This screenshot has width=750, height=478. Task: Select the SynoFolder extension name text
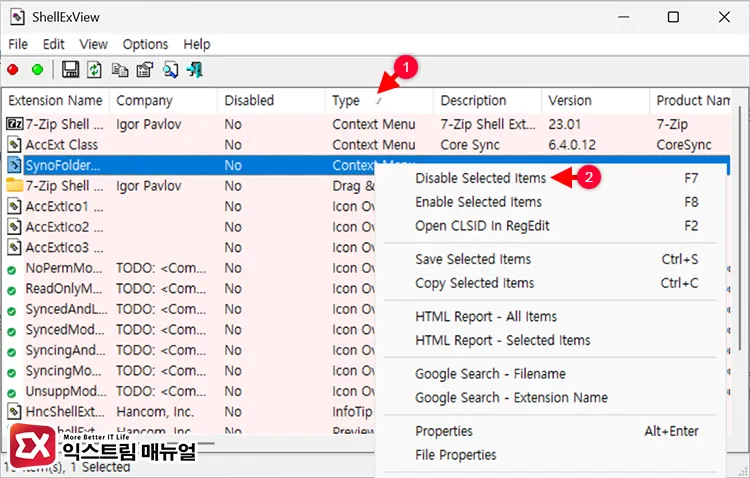63,166
